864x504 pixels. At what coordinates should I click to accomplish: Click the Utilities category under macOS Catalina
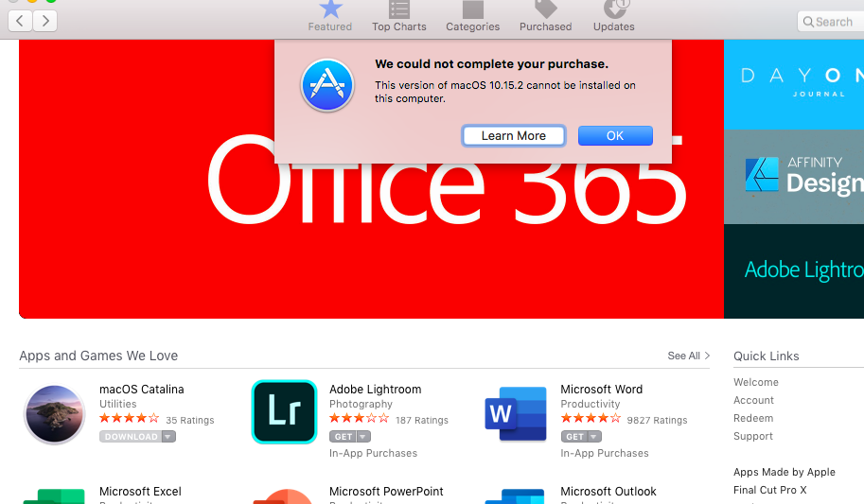coord(117,404)
